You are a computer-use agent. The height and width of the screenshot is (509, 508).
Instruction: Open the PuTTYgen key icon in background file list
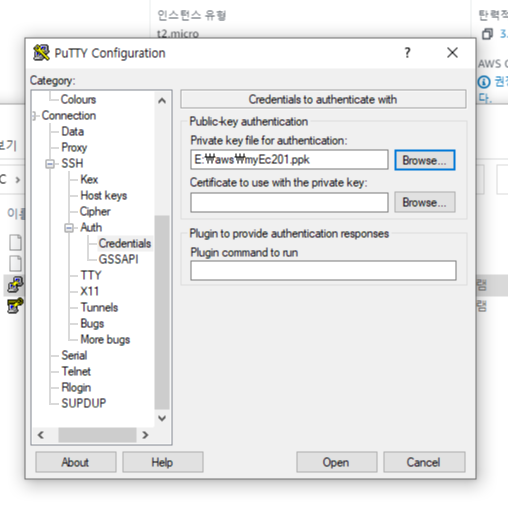[15, 306]
